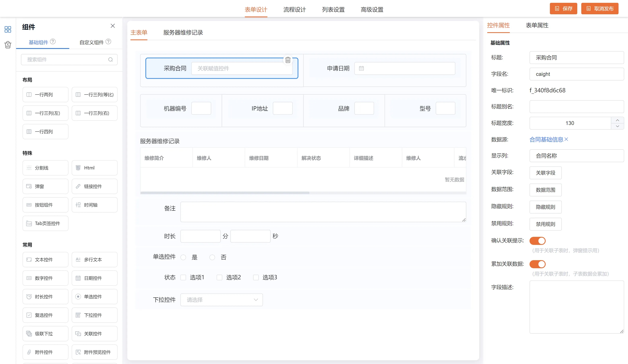The image size is (628, 364).
Task: Click help icon next to 自定义组件
Action: click(x=108, y=42)
